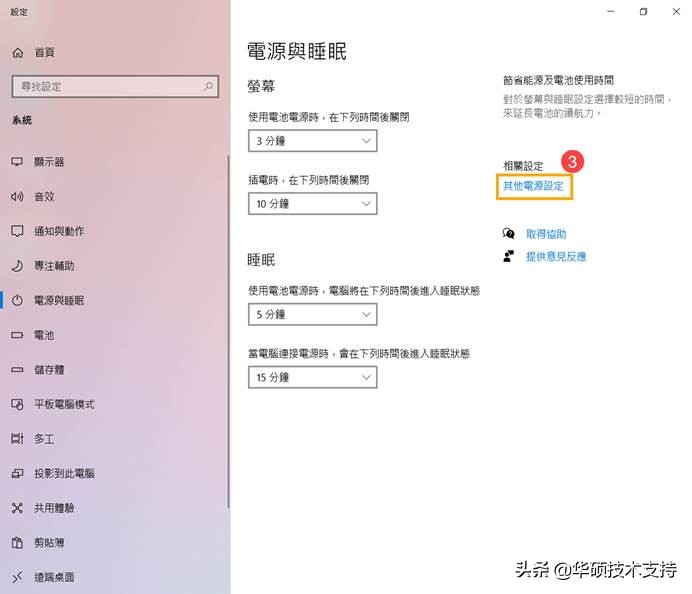
Task: Click the search magnifier icon in 尋找設定
Action: [208, 86]
